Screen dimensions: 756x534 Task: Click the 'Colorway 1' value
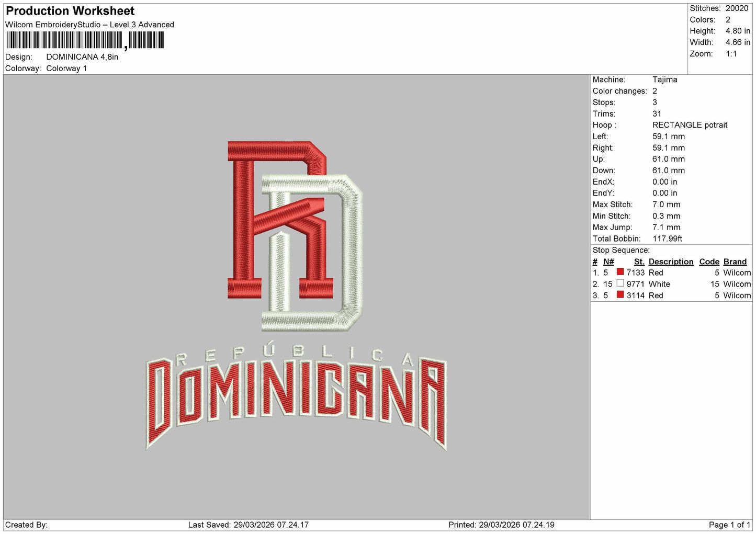pyautogui.click(x=66, y=69)
